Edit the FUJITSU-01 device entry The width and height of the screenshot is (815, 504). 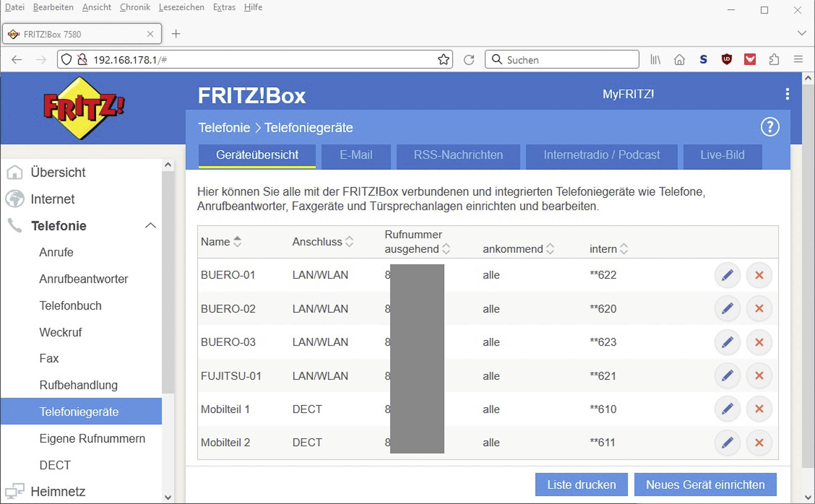[727, 375]
